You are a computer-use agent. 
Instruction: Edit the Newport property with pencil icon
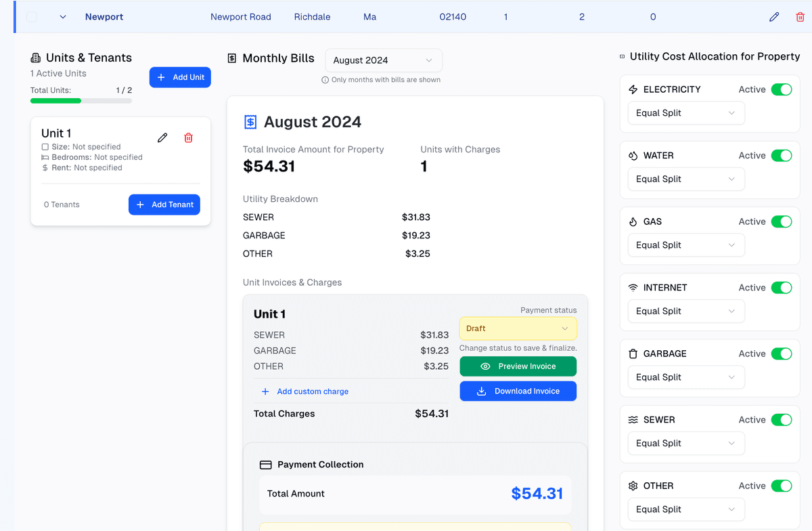click(774, 17)
